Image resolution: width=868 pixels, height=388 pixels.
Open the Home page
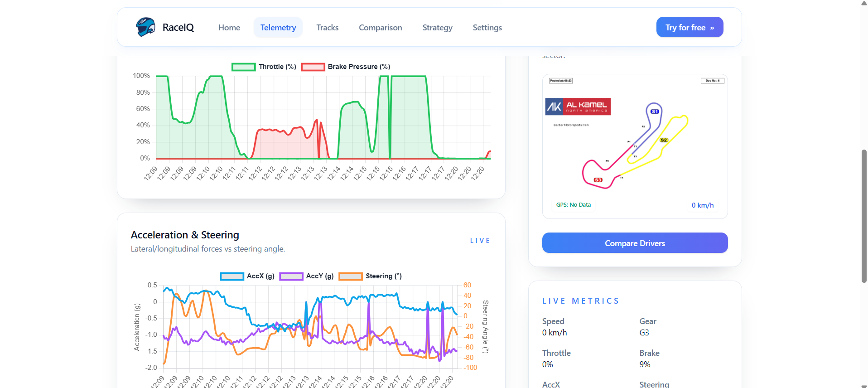click(229, 28)
